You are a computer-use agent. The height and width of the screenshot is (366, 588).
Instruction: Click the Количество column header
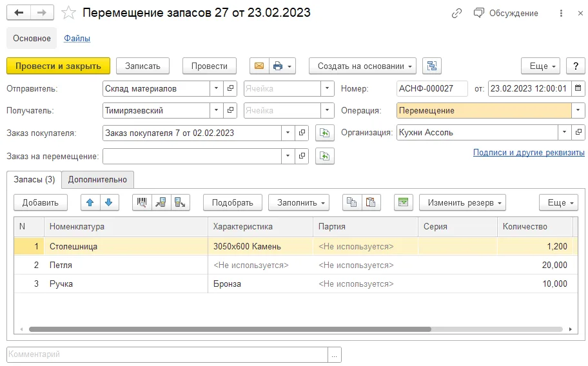pyautogui.click(x=535, y=227)
